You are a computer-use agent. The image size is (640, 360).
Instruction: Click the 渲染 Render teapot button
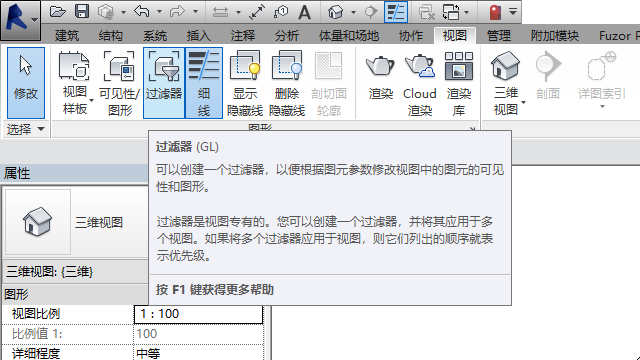(380, 78)
